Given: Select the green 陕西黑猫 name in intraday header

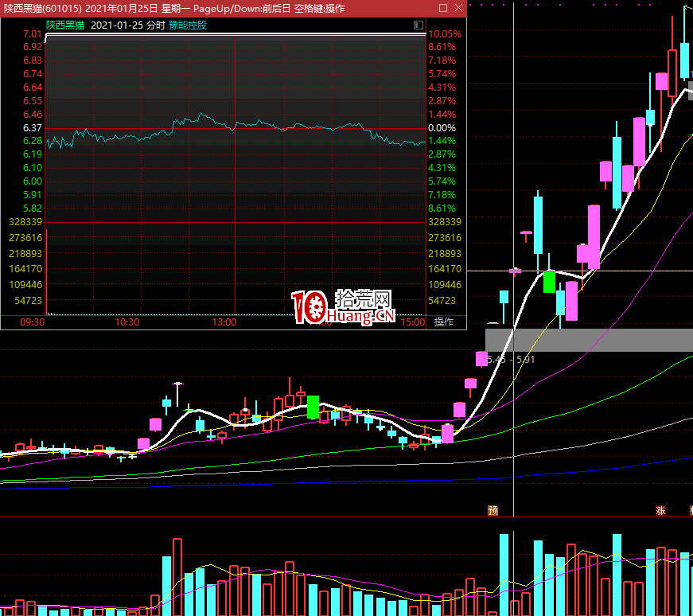Looking at the screenshot, I should pos(65,25).
